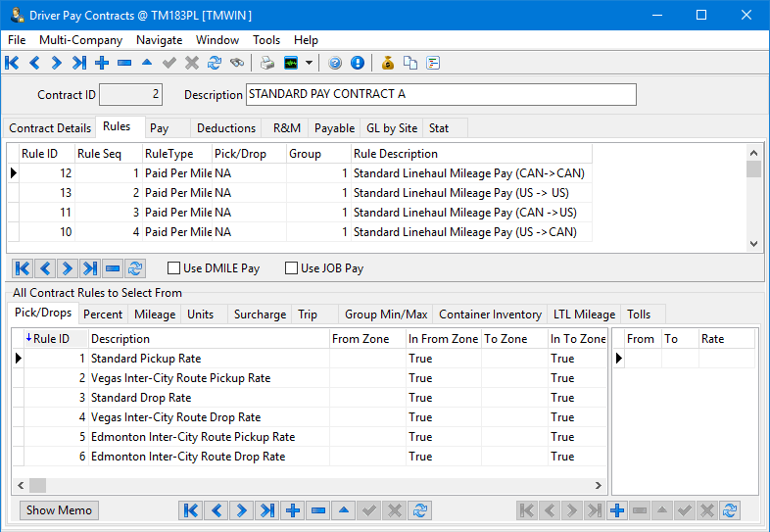Toggle the Use JOB Pay checkbox

pos(291,268)
